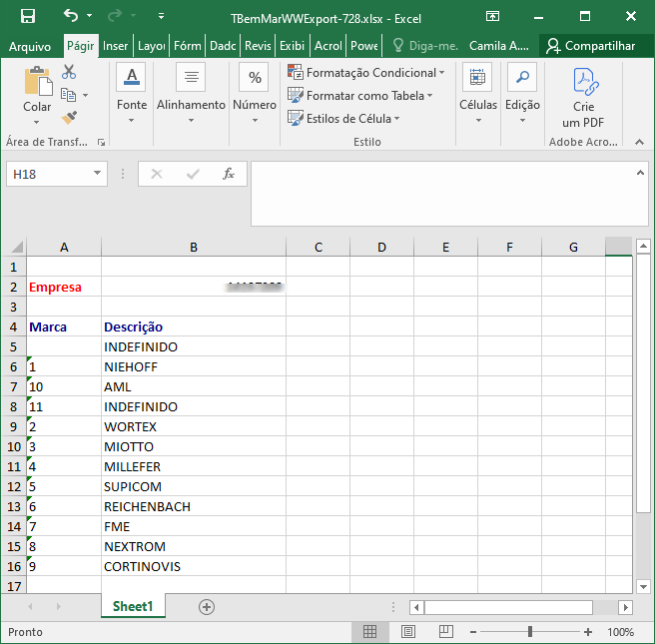Open the Fórmulas ribbon tab
The image size is (655, 644).
pyautogui.click(x=187, y=46)
